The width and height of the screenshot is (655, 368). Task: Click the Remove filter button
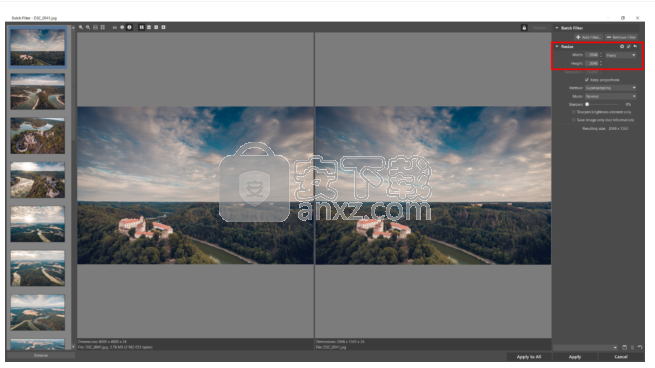[621, 37]
